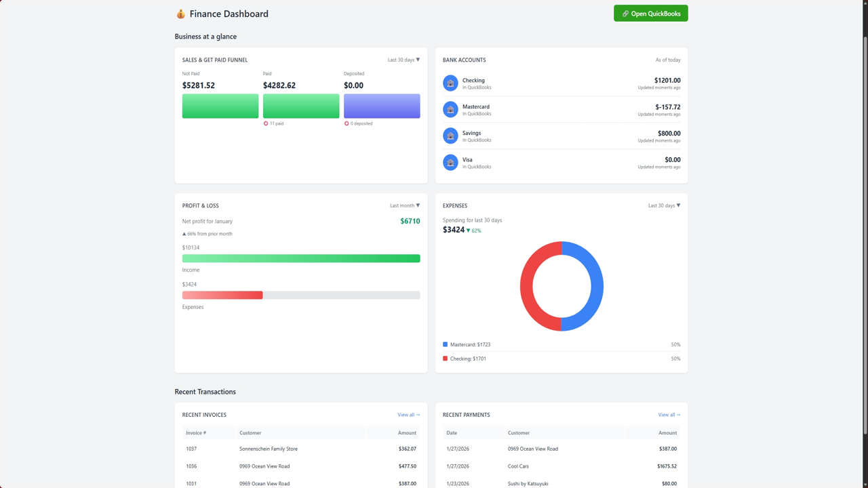Viewport: 868px width, 488px height.
Task: Click the green Not Paid funnel bar
Action: (x=220, y=106)
